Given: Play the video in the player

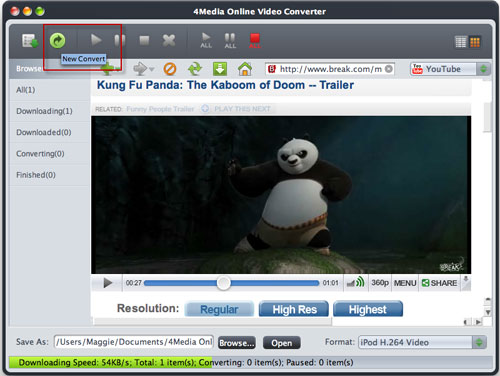Looking at the screenshot, I should click(x=107, y=283).
